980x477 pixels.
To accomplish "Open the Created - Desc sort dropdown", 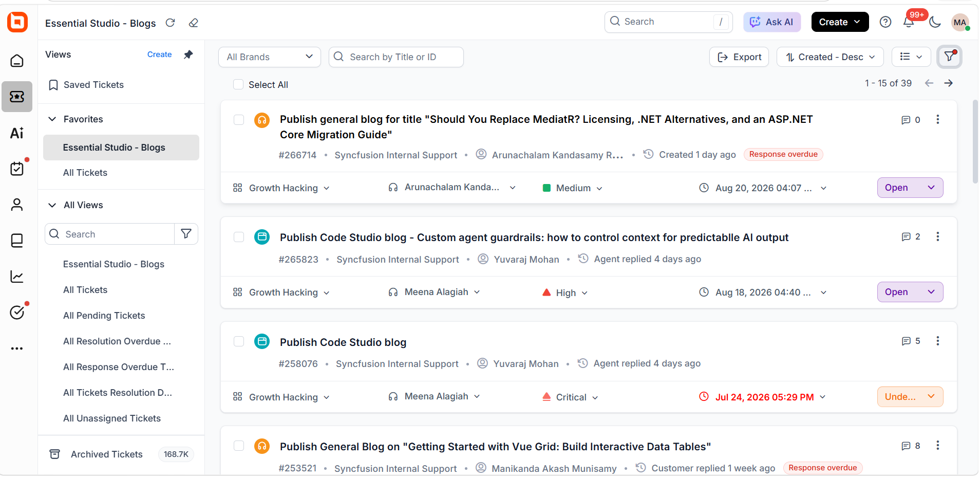I will pyautogui.click(x=830, y=57).
